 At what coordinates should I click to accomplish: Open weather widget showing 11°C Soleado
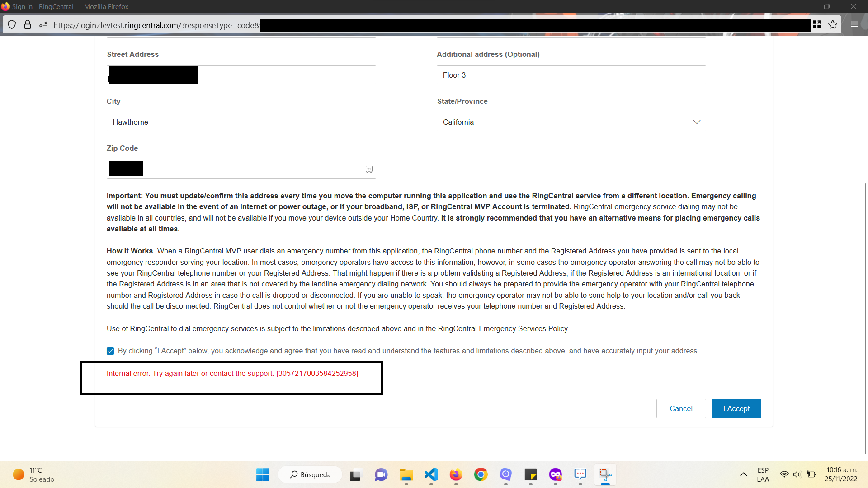coord(33,474)
